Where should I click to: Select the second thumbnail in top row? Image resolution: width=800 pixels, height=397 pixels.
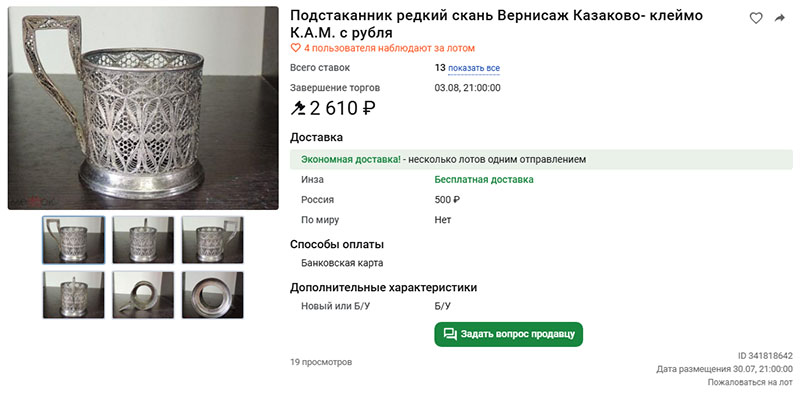143,240
